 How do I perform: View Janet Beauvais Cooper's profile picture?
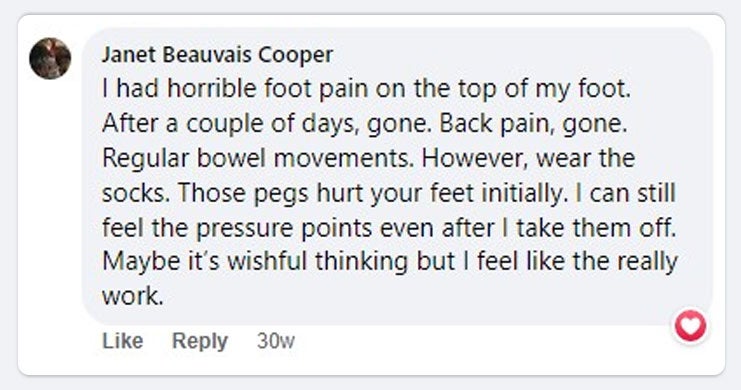[50, 58]
